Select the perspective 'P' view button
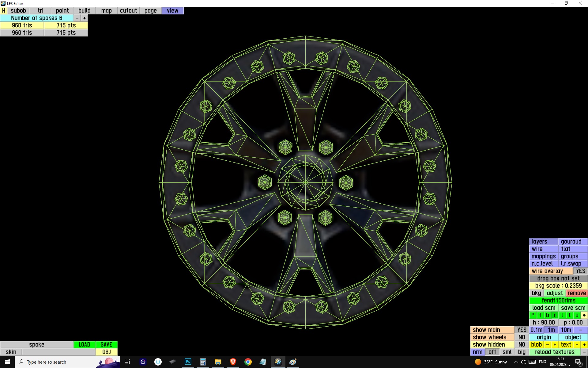 533,315
